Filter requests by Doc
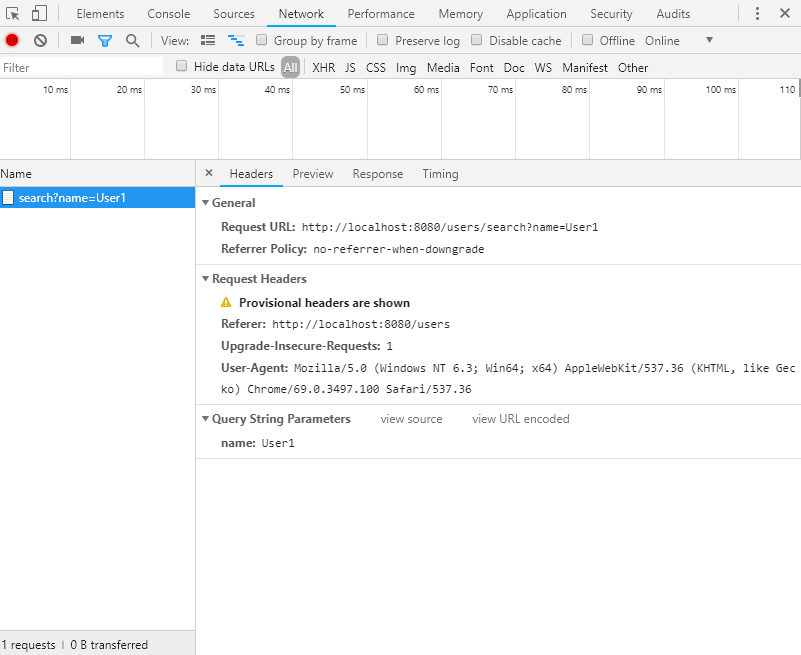This screenshot has height=655, width=801. point(514,67)
